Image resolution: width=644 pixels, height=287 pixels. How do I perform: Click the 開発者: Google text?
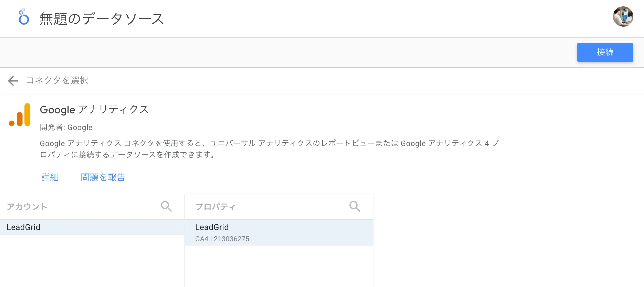coord(66,127)
